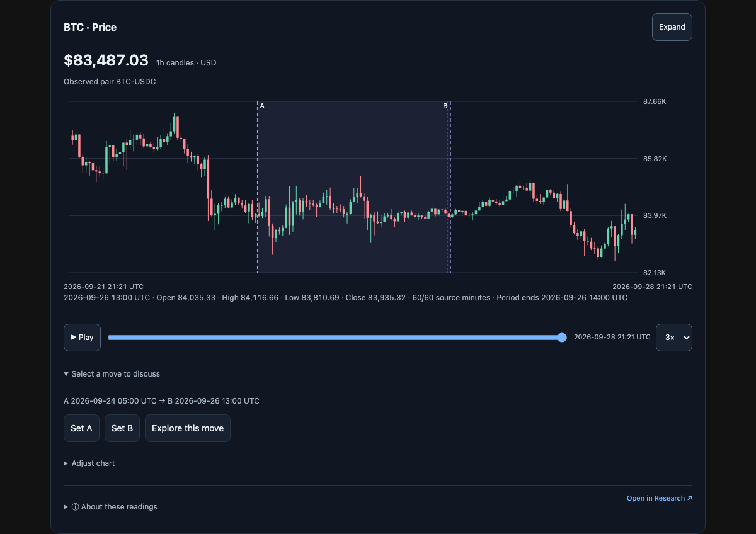Open the 'Open in Research' link
756x534 pixels.
tap(659, 498)
